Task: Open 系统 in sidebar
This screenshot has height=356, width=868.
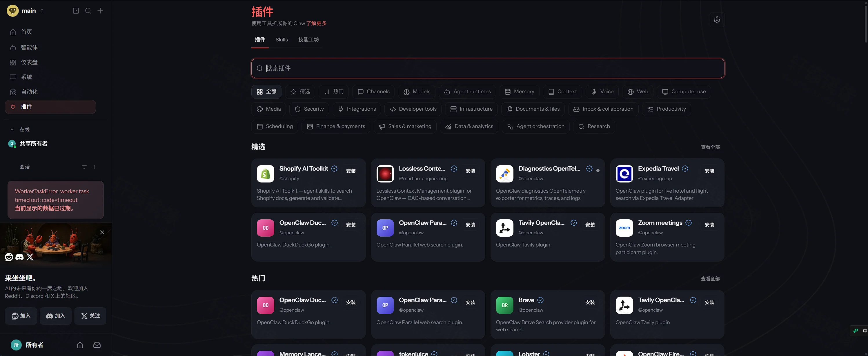Action: (50, 77)
